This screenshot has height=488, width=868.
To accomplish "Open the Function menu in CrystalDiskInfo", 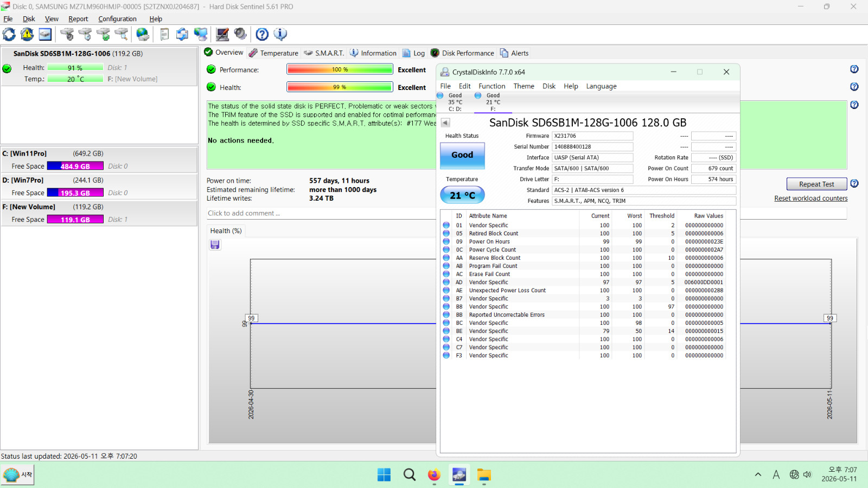I will click(x=492, y=86).
